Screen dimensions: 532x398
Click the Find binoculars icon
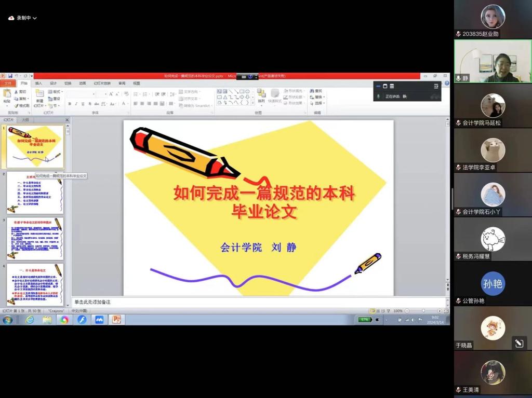[x=312, y=91]
